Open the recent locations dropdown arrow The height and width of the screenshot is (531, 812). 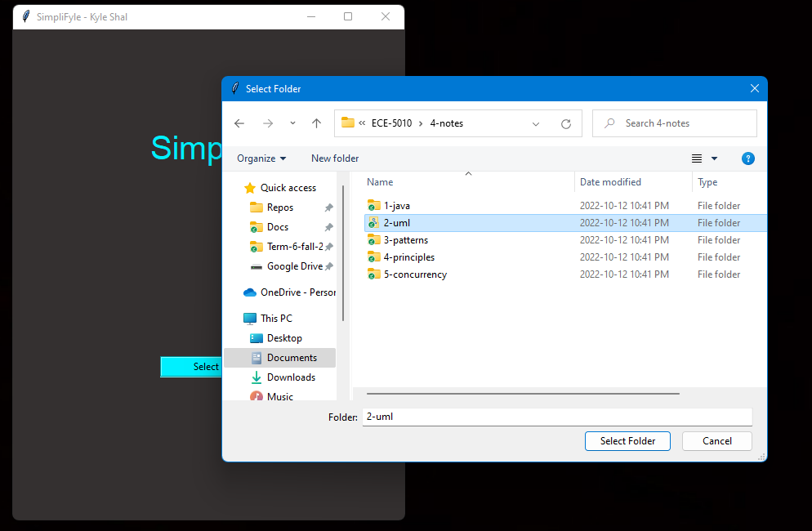(x=292, y=123)
